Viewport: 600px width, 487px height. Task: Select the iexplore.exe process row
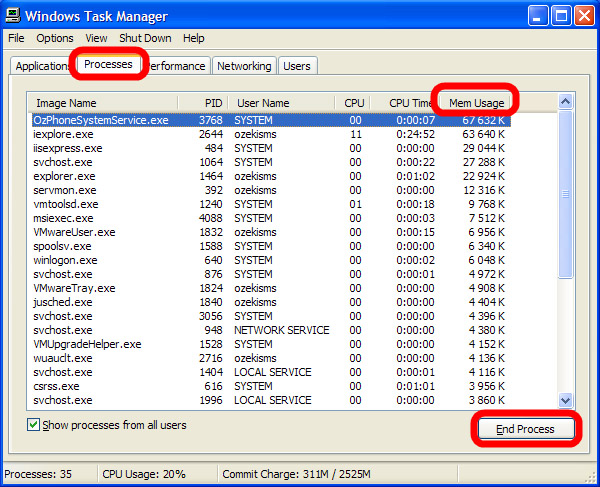point(271,134)
